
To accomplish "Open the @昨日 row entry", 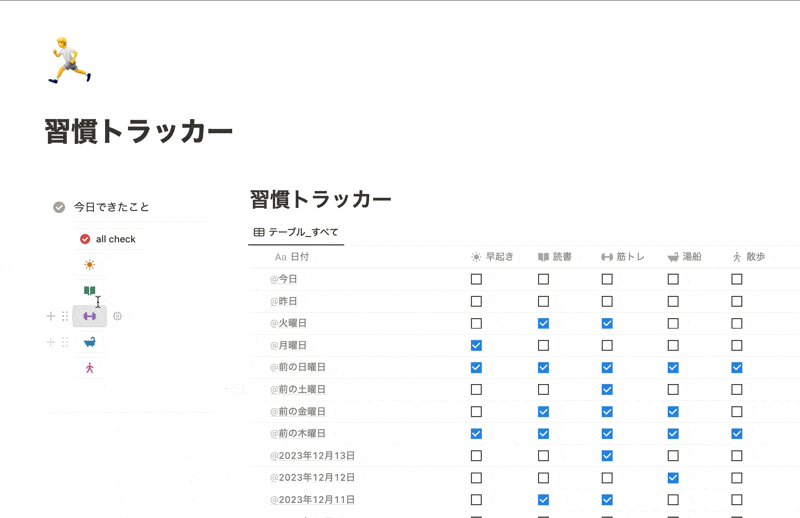I will point(284,301).
